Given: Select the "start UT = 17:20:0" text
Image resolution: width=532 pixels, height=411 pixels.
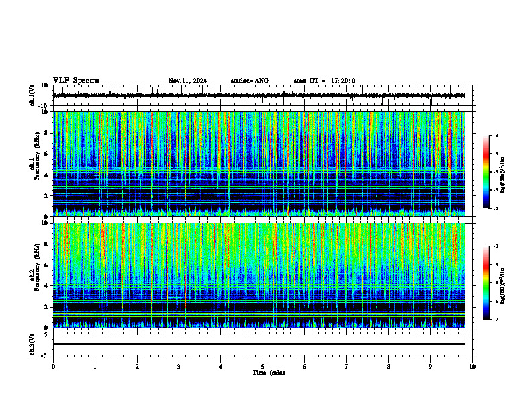Looking at the screenshot, I should 324,81.
